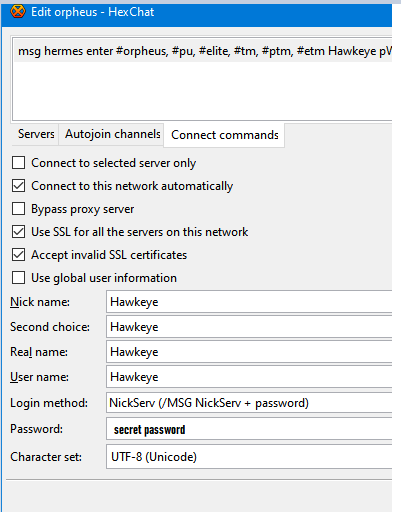Click the Login method label
This screenshot has width=401, height=512.
coord(49,403)
